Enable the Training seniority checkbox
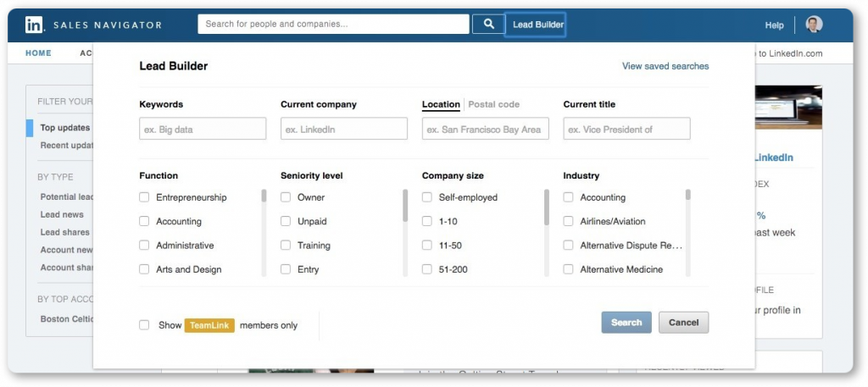This screenshot has height=387, width=868. pyautogui.click(x=286, y=246)
